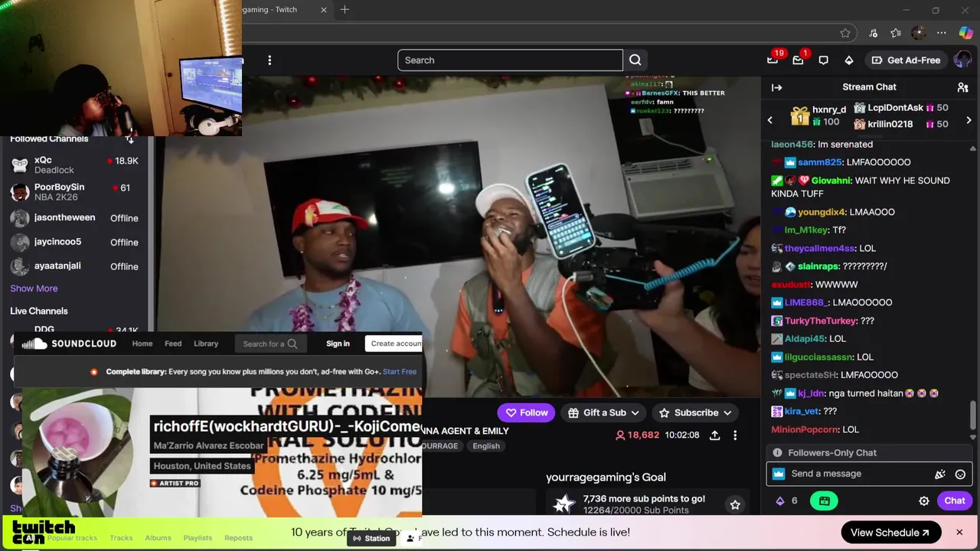
Task: Click the share stream icon
Action: (x=714, y=435)
